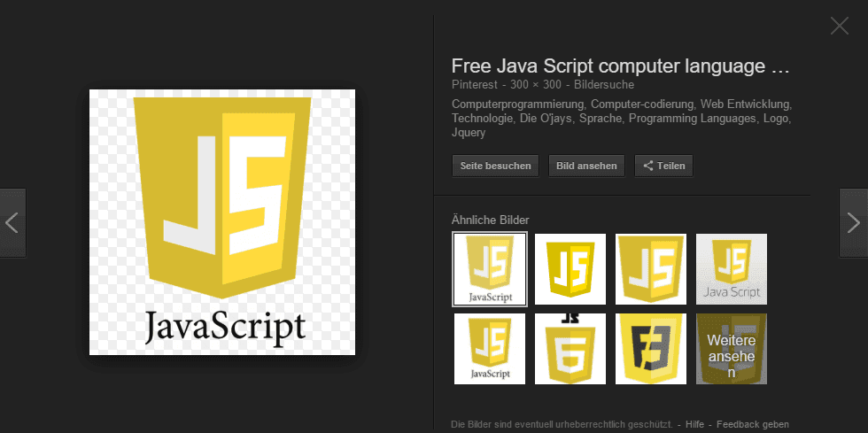This screenshot has width=868, height=433.
Task: Go to previous image with left arrow
Action: point(12,222)
